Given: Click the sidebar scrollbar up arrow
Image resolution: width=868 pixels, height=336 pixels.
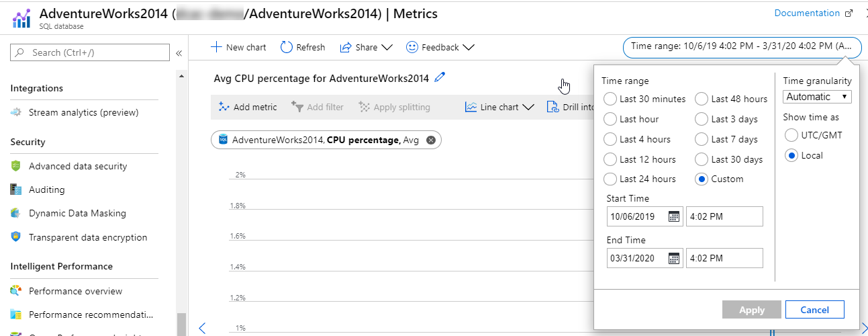Looking at the screenshot, I should [182, 77].
